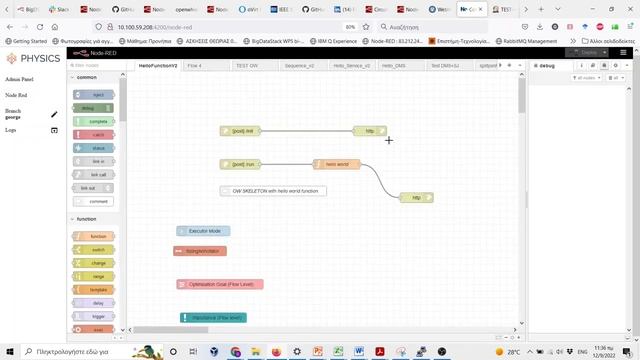Open the Deploy options dropdown arrow
The image size is (640, 360).
pos(604,53)
